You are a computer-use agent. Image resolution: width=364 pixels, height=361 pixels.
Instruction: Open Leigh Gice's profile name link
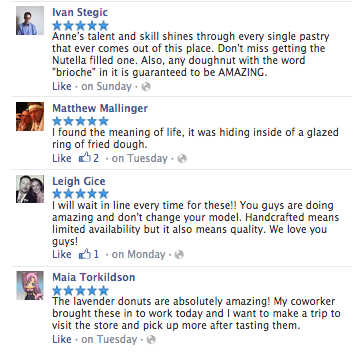click(79, 181)
